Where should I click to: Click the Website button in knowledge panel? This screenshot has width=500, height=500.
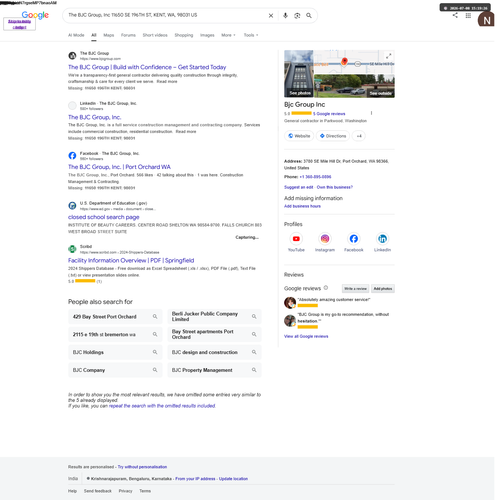point(299,136)
